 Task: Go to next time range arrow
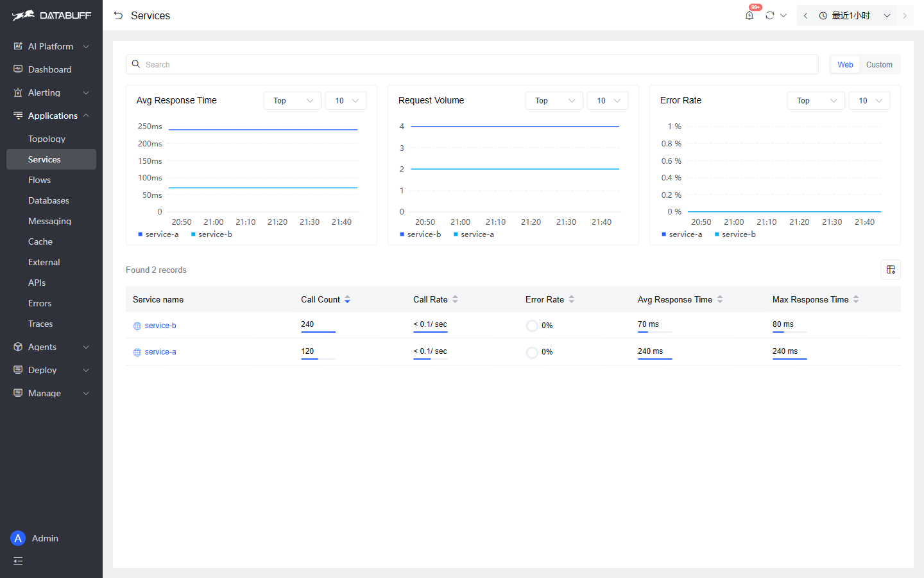[905, 15]
